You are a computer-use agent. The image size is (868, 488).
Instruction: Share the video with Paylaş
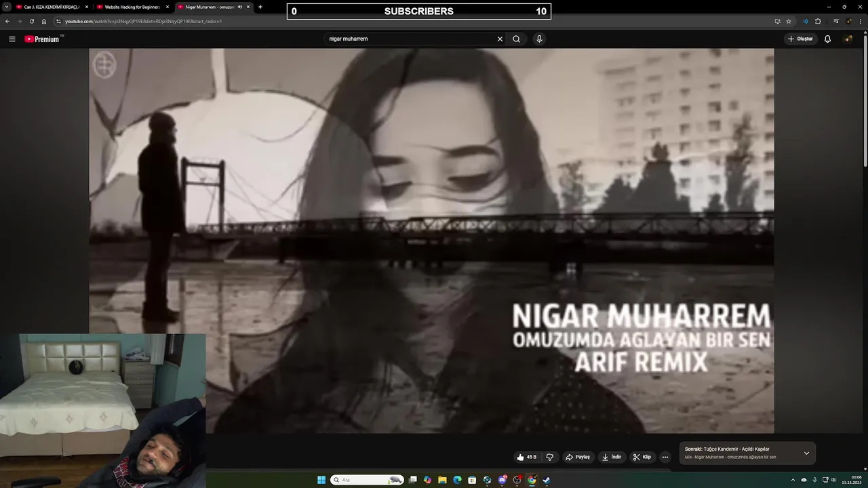(x=578, y=457)
